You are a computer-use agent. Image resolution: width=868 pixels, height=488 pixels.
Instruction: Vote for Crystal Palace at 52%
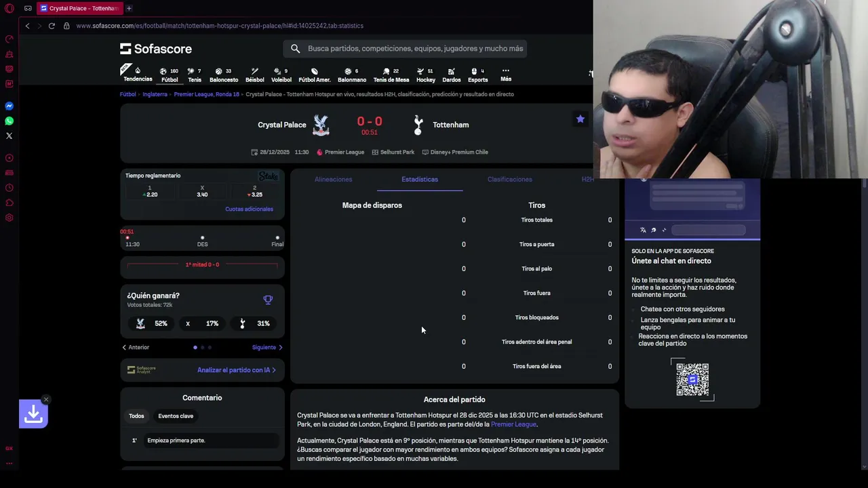point(153,323)
